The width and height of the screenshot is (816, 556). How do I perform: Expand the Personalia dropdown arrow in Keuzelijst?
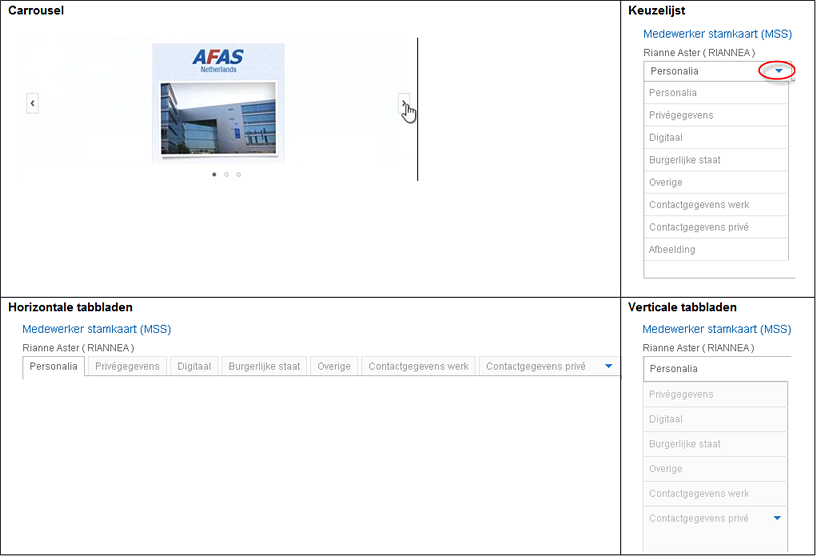click(779, 71)
